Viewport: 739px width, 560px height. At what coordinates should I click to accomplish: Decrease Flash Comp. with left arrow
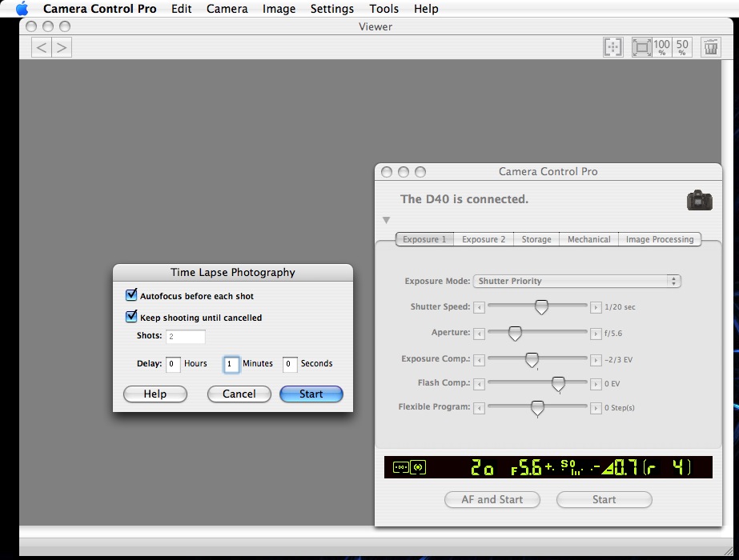click(x=480, y=384)
